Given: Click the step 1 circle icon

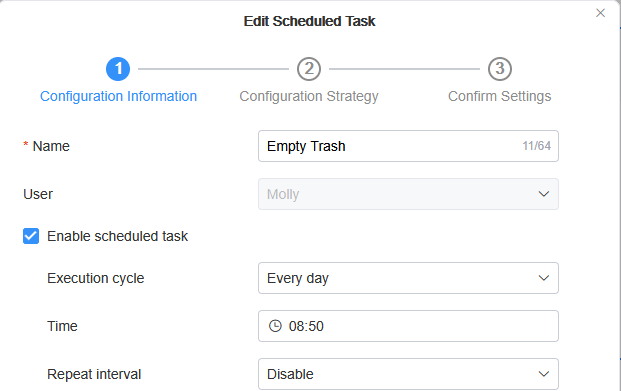Looking at the screenshot, I should 118,69.
